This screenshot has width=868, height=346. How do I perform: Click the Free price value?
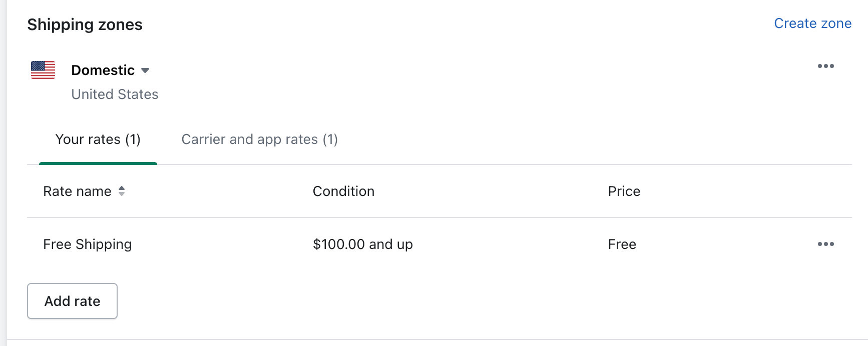622,244
